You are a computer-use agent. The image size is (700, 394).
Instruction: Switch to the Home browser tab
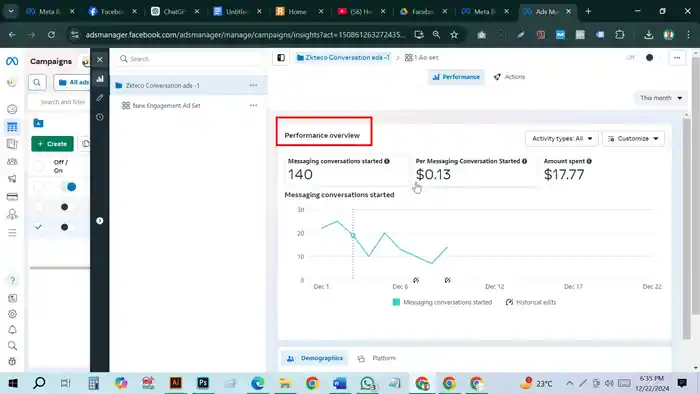(x=298, y=12)
